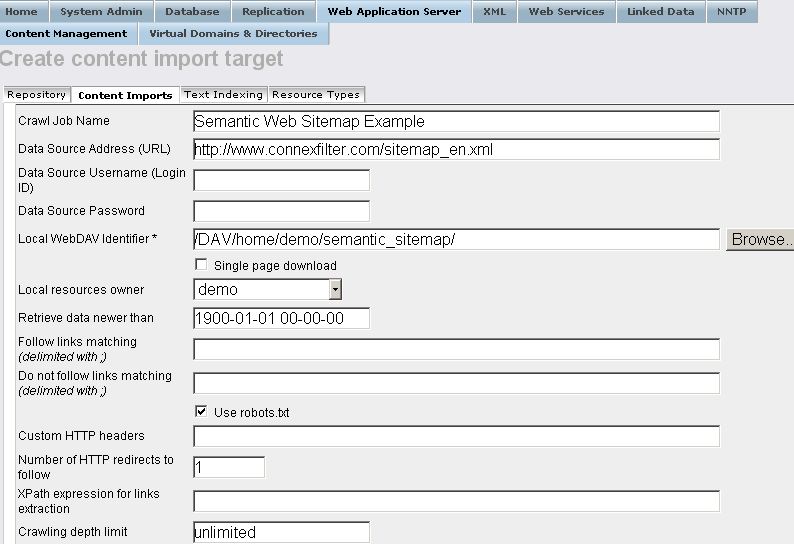The width and height of the screenshot is (794, 544).
Task: Click the Custom HTTP headers field
Action: click(456, 436)
